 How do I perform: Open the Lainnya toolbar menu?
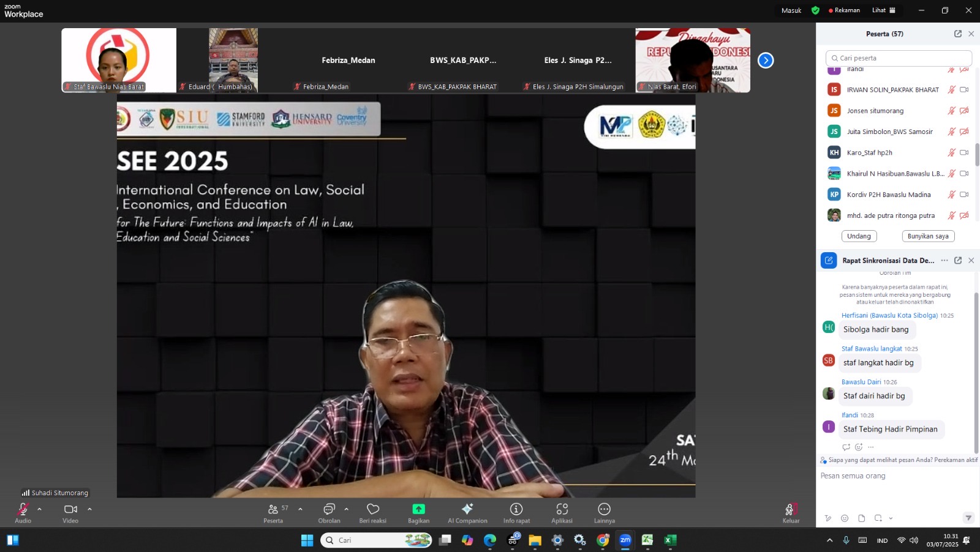click(604, 509)
